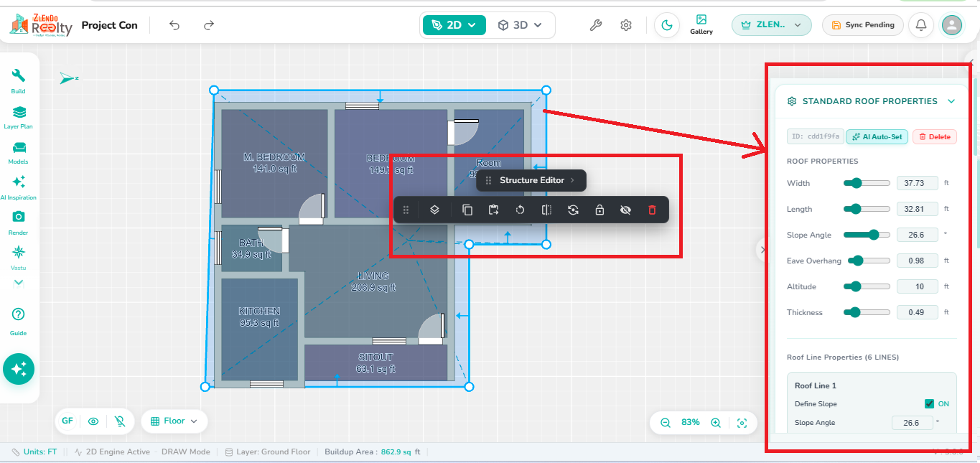Screen dimensions: 980x463
Task: Expand more sidebar tools below Vastu
Action: pyautogui.click(x=19, y=283)
